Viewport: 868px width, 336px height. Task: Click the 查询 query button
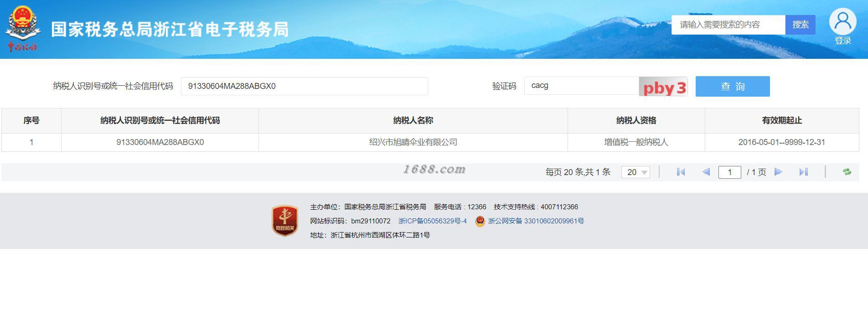[733, 86]
